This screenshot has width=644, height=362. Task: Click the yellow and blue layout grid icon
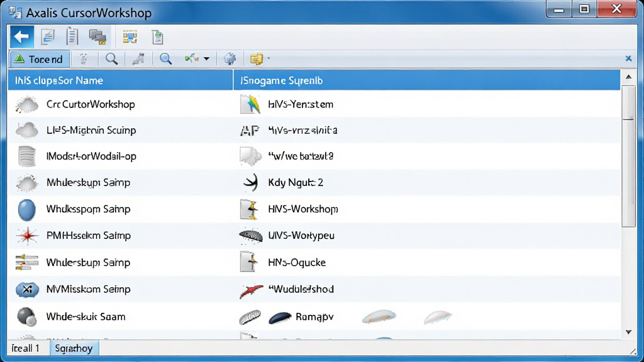(x=130, y=37)
